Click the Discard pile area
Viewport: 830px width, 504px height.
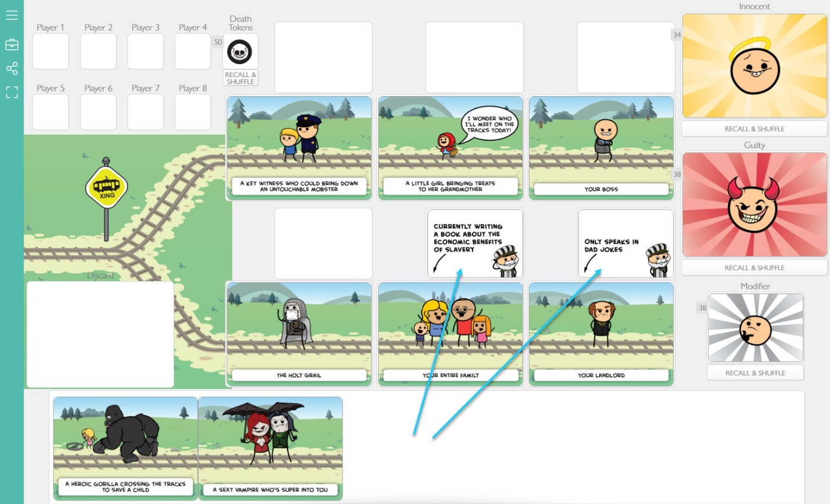100,334
